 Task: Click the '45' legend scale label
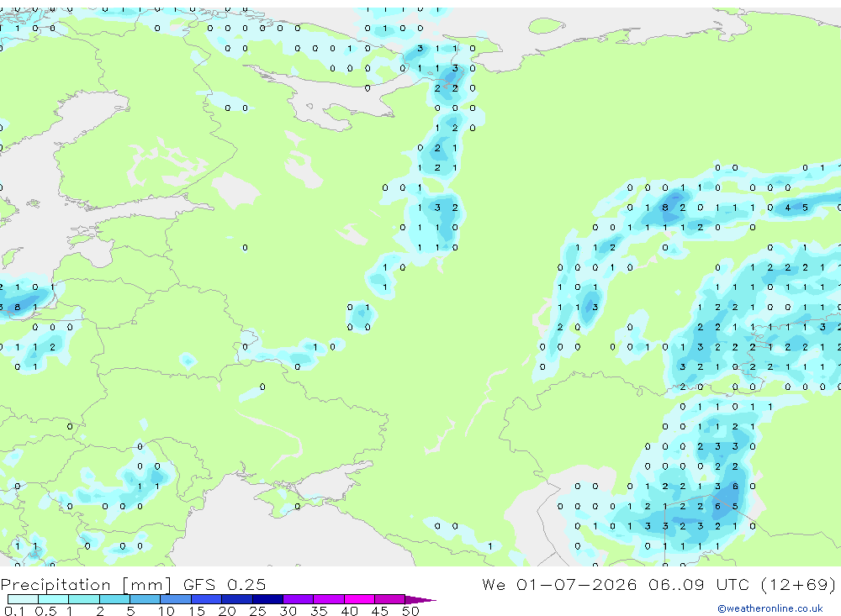(380, 611)
